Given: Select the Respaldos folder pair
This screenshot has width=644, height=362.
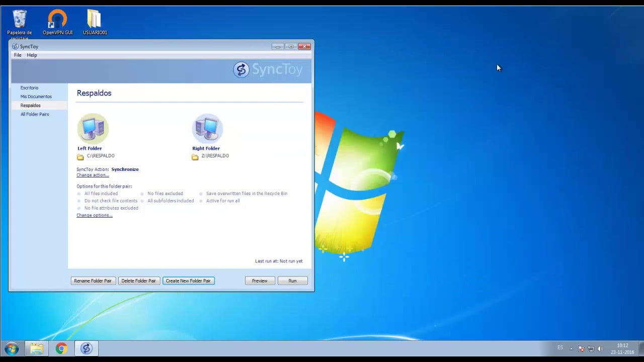Looking at the screenshot, I should pos(30,106).
